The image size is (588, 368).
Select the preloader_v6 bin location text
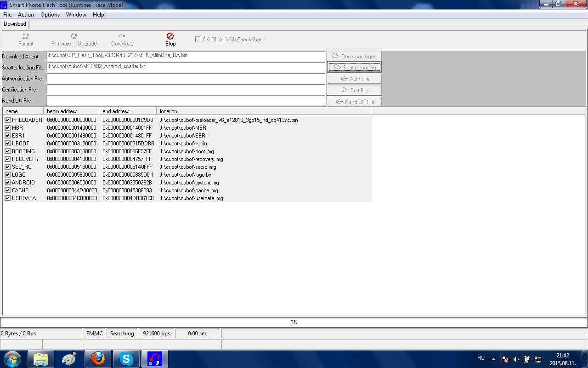pyautogui.click(x=229, y=120)
